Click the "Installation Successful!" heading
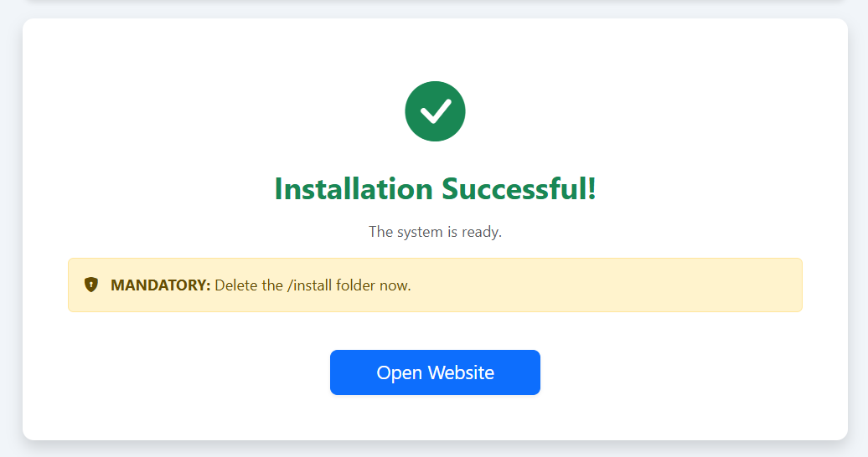The image size is (868, 457). 435,189
